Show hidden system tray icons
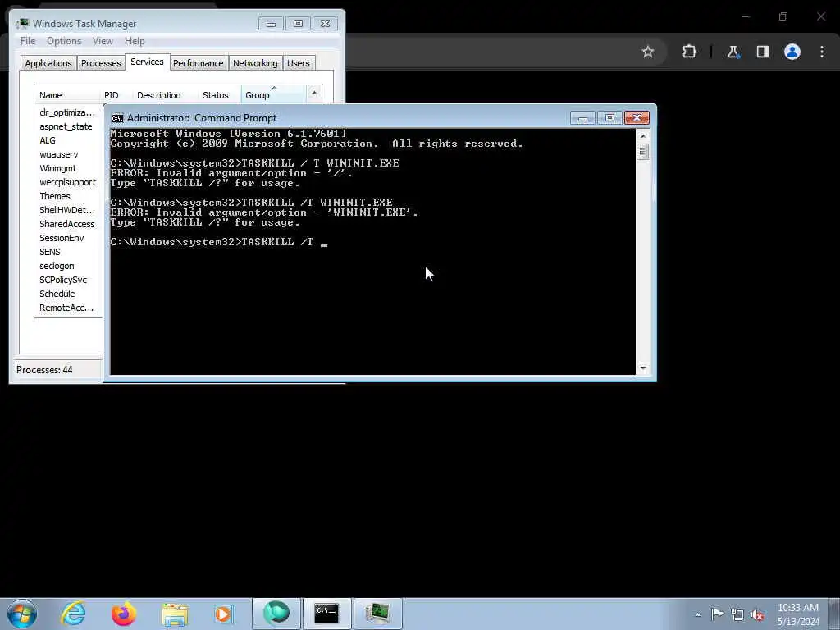 [697, 614]
